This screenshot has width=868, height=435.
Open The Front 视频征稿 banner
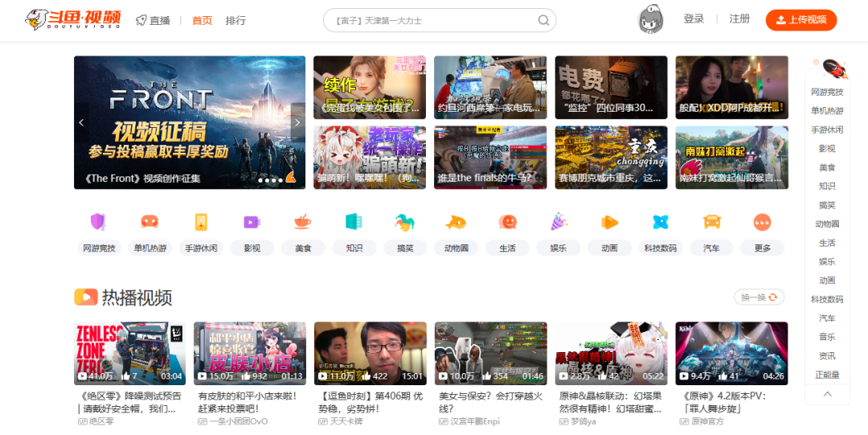point(190,122)
